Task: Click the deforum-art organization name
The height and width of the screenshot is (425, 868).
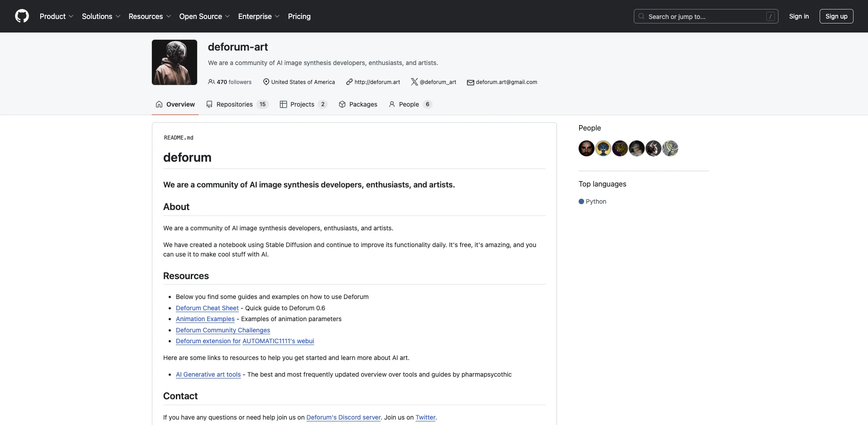Action: pos(238,47)
